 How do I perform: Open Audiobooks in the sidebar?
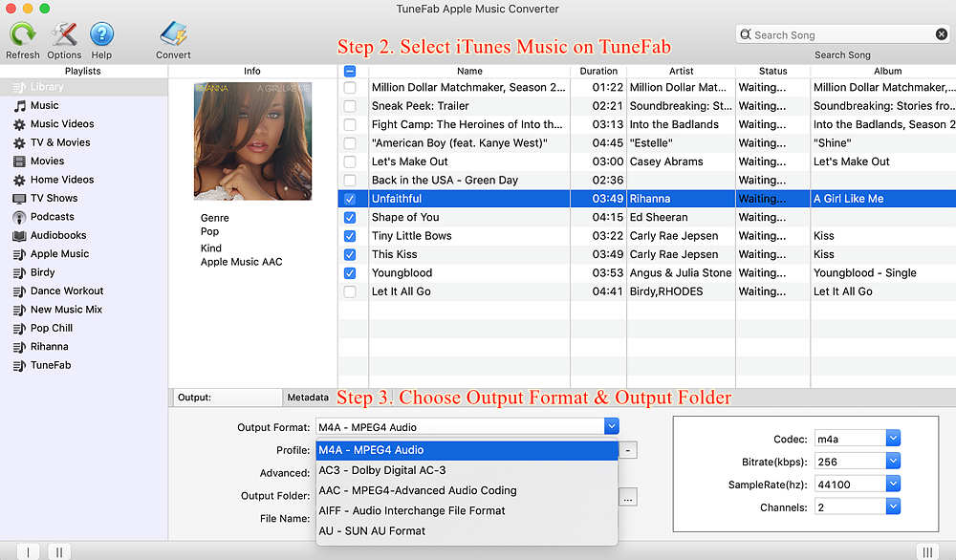(57, 235)
